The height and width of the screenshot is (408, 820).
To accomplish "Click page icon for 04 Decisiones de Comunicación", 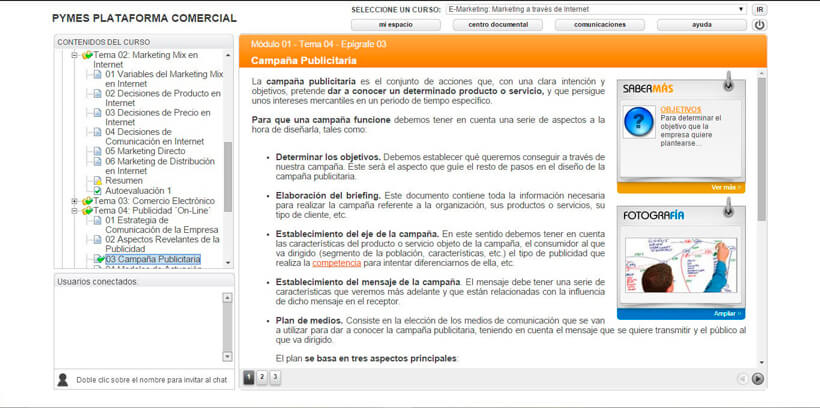I will 97,132.
